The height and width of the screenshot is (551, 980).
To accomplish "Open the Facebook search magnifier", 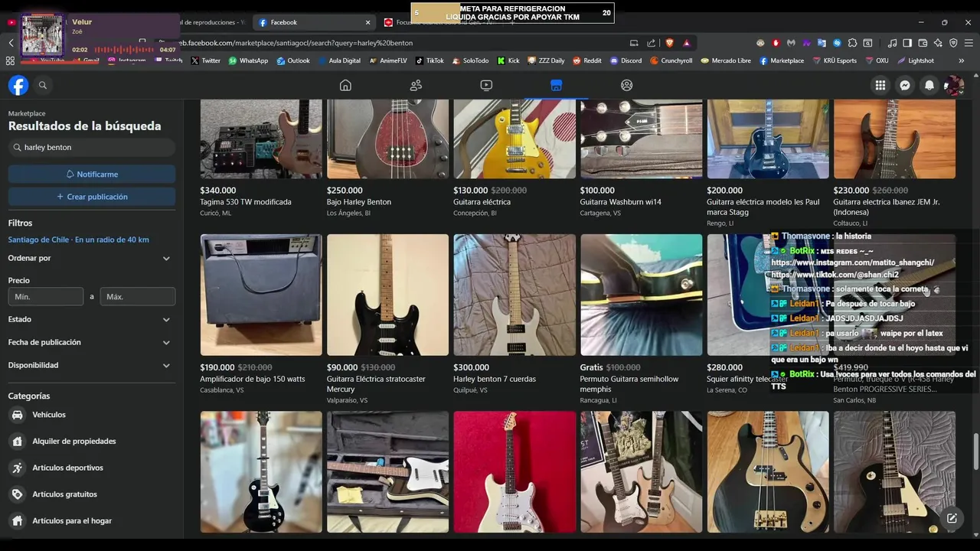I will (x=43, y=86).
